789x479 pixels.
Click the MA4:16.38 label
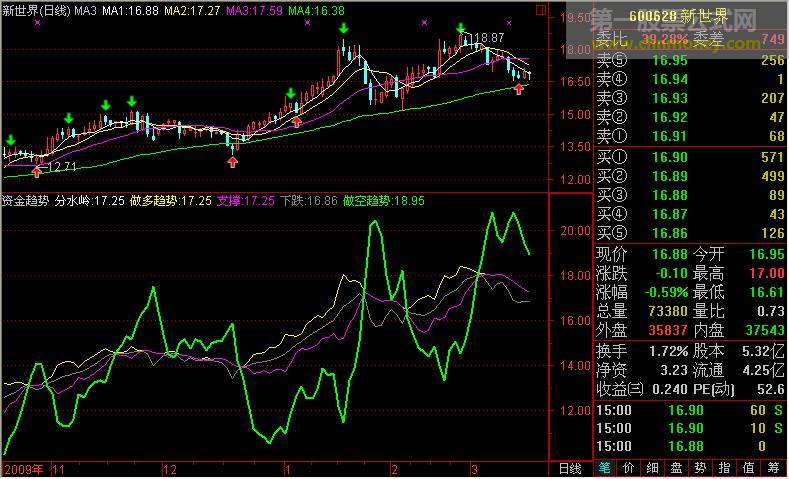pos(317,11)
